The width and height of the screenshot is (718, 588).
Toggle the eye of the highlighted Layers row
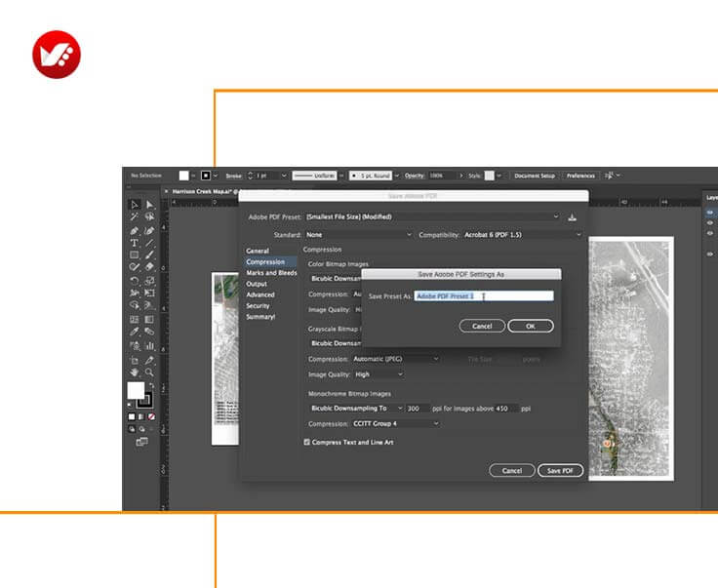pyautogui.click(x=710, y=213)
